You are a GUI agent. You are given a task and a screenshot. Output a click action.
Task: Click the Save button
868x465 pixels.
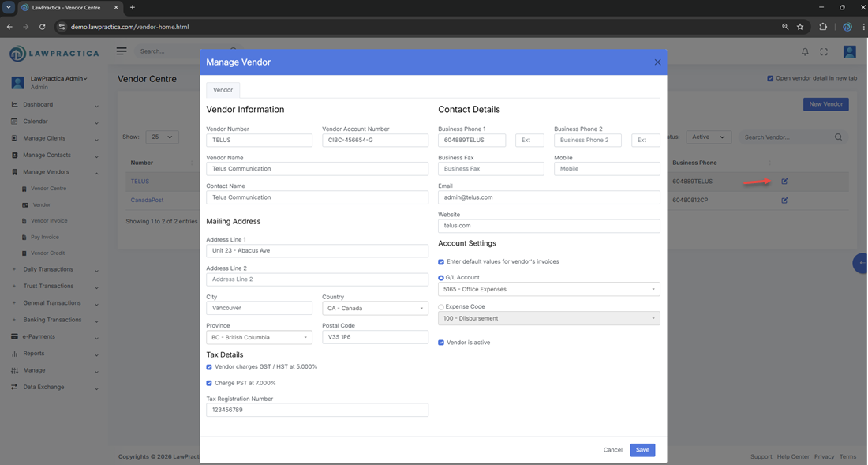tap(642, 450)
